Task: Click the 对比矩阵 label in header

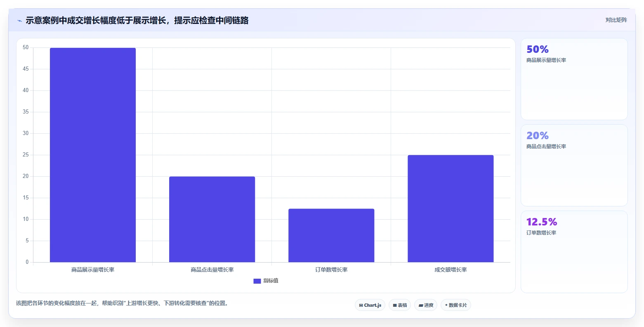Action: pos(616,20)
